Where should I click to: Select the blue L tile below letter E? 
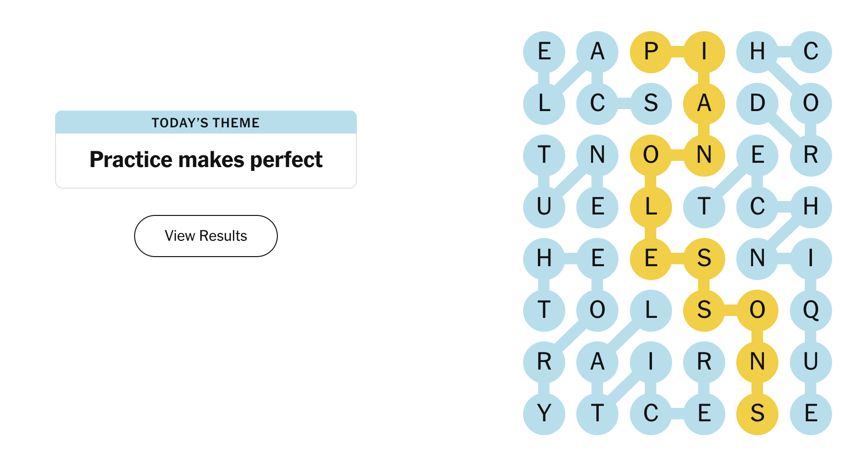coord(544,103)
